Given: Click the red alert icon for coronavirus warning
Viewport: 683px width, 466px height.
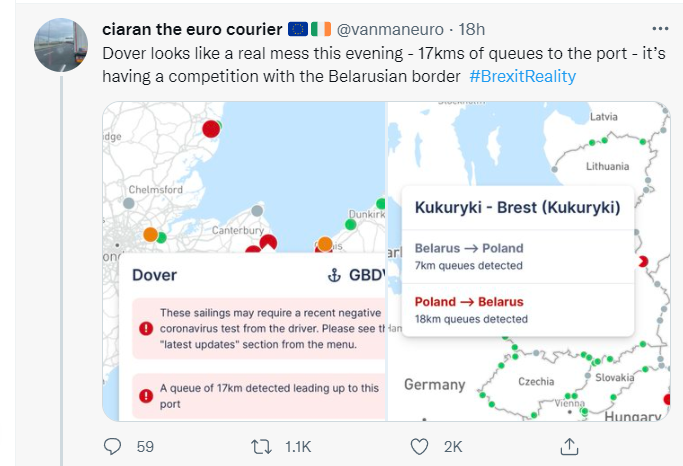Looking at the screenshot, I should [x=146, y=328].
